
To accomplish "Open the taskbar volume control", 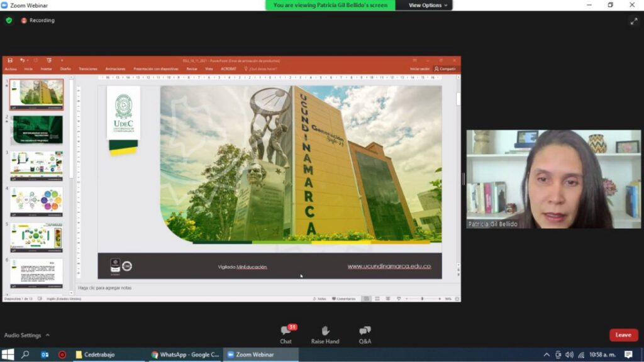I will coord(569,354).
